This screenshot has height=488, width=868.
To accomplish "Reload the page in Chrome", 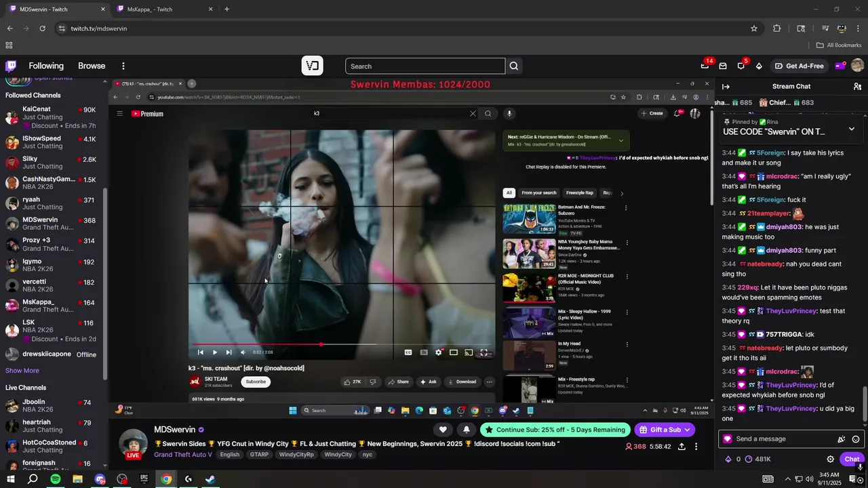I will point(42,28).
